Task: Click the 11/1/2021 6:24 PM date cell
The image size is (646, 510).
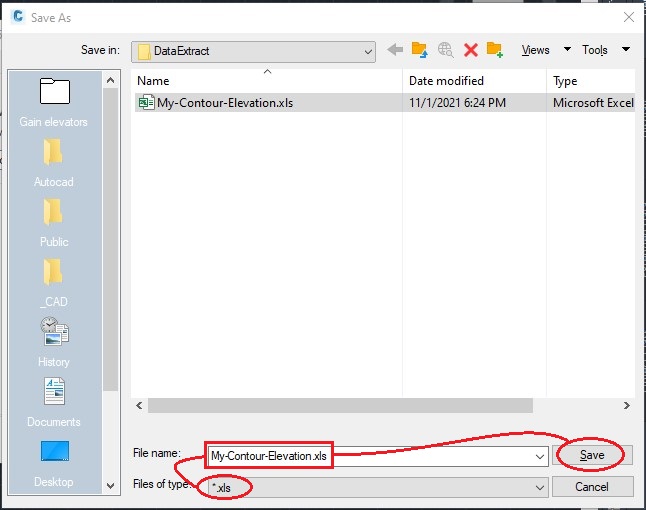Action: tap(457, 103)
